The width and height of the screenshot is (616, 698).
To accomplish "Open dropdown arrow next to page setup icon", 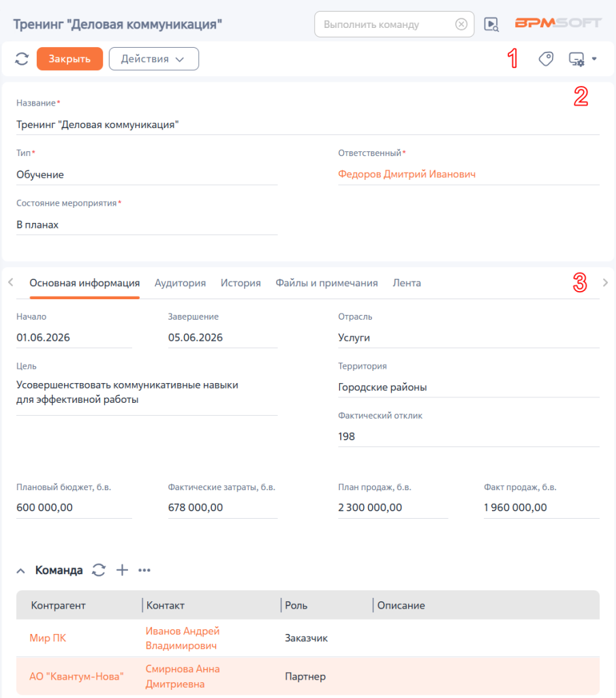I will coord(594,59).
